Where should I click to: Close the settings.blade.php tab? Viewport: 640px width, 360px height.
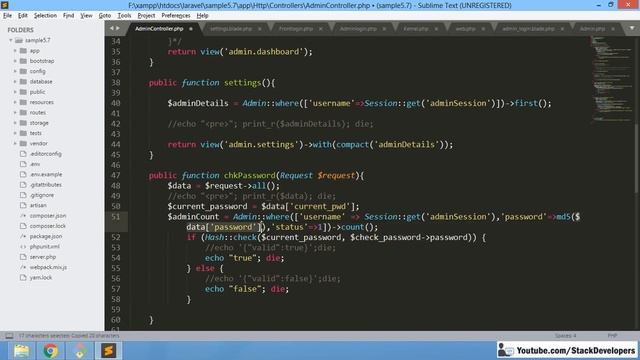[x=260, y=29]
